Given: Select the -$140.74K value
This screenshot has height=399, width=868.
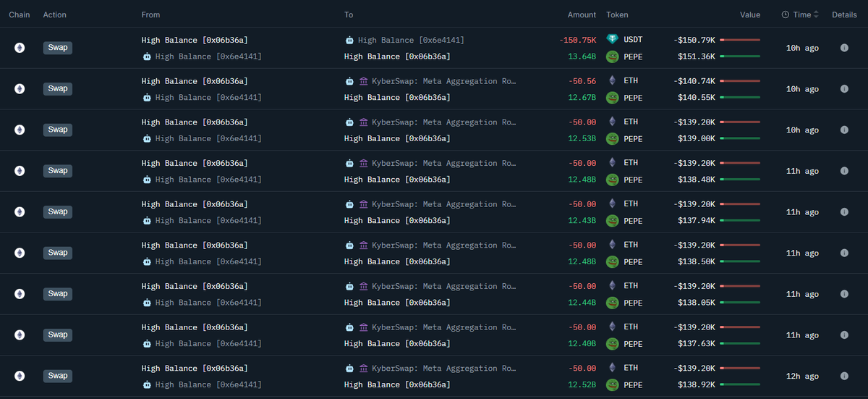Looking at the screenshot, I should point(694,81).
